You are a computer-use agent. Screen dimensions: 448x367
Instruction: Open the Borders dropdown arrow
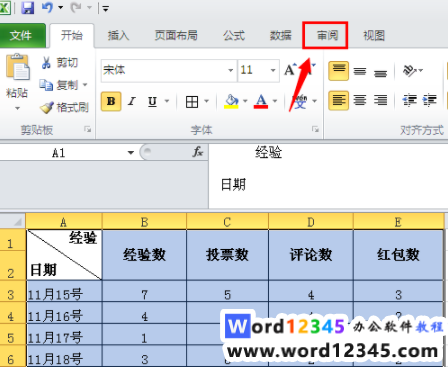(x=207, y=101)
